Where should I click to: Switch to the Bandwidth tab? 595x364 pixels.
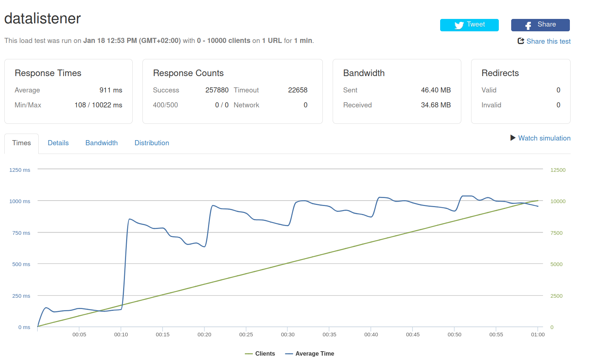102,143
